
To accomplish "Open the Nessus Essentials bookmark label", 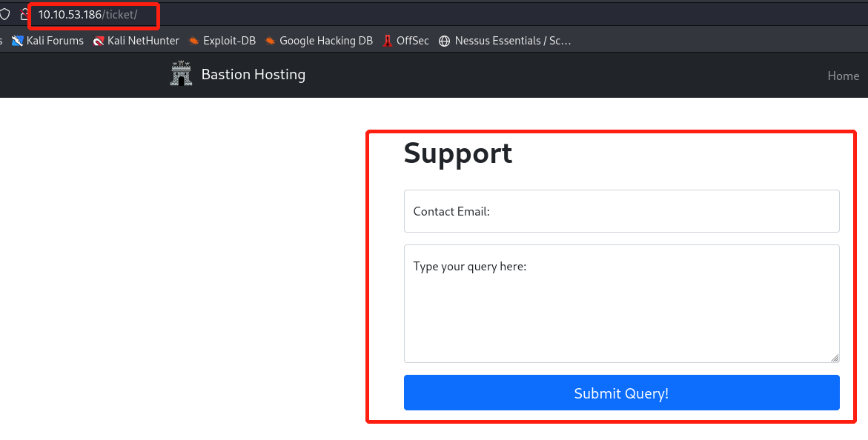I will [513, 41].
